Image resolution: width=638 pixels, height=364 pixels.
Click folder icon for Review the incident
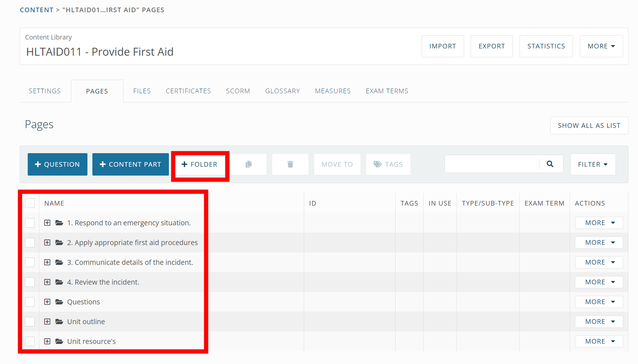point(59,282)
